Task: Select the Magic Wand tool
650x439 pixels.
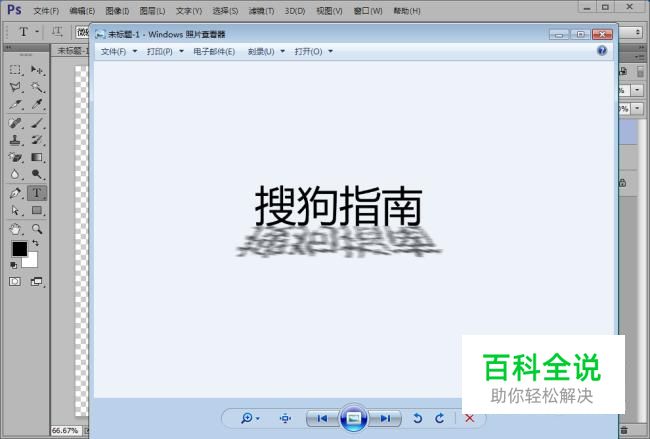Action: [x=37, y=87]
